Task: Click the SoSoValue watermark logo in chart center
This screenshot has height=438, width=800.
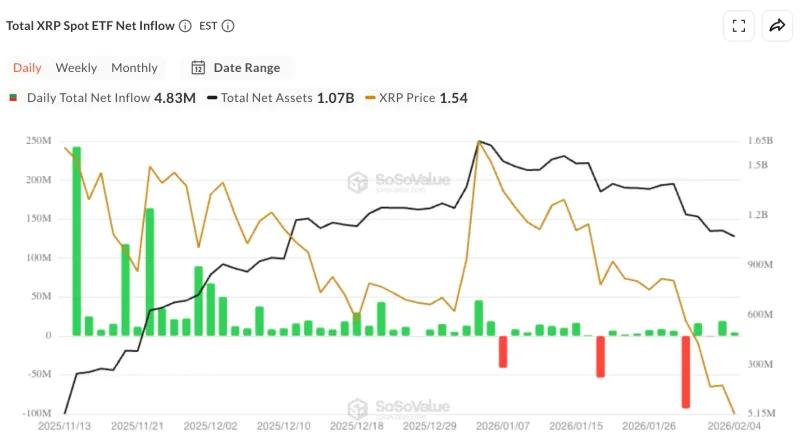Action: tap(359, 181)
